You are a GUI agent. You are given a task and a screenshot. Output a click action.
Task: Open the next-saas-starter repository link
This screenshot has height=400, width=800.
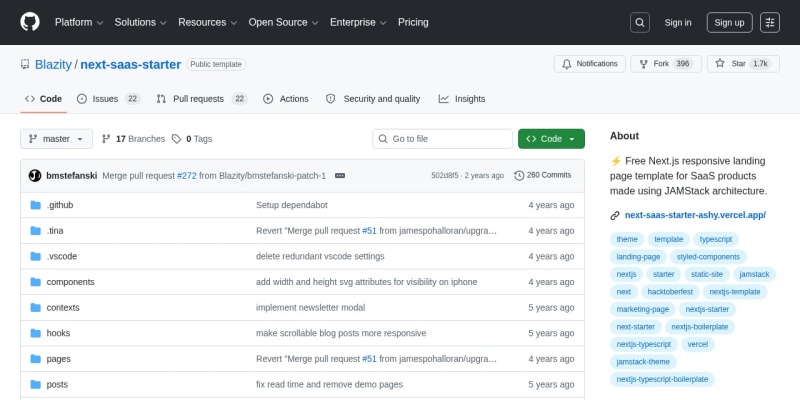pyautogui.click(x=131, y=65)
